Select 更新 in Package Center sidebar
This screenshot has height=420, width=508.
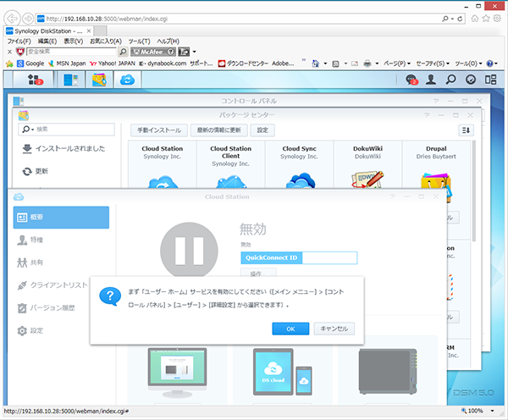tap(35, 171)
